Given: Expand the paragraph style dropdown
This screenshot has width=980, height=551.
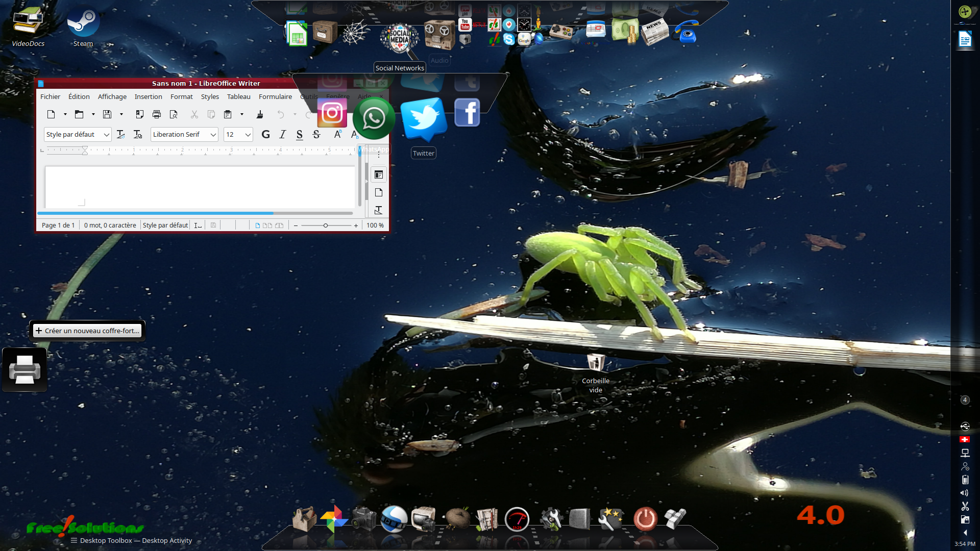Looking at the screenshot, I should (106, 135).
